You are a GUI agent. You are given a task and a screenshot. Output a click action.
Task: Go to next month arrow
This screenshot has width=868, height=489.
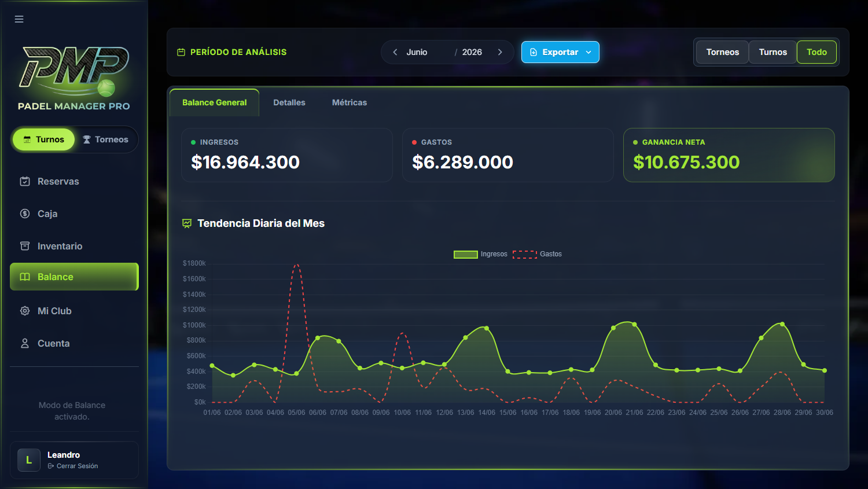click(x=500, y=52)
